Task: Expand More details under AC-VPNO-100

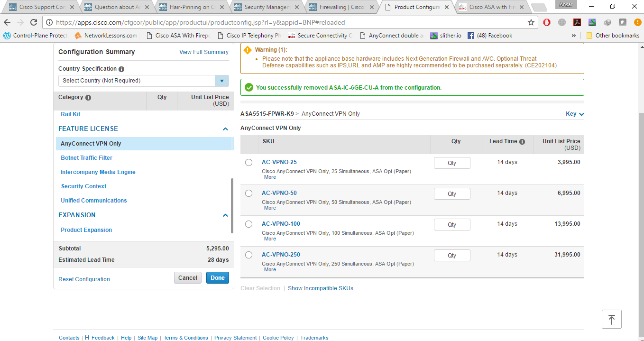Action: click(x=270, y=239)
